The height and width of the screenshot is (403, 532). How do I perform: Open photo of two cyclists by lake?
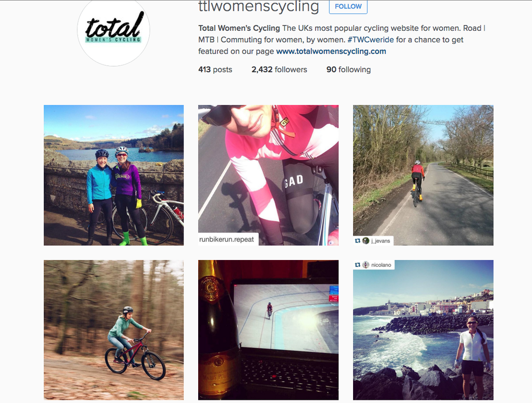point(114,175)
